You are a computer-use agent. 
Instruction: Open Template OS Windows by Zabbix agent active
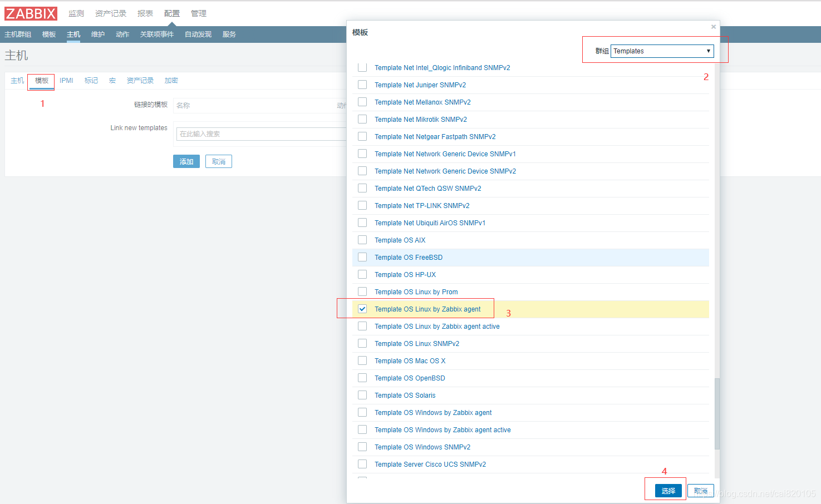click(443, 430)
